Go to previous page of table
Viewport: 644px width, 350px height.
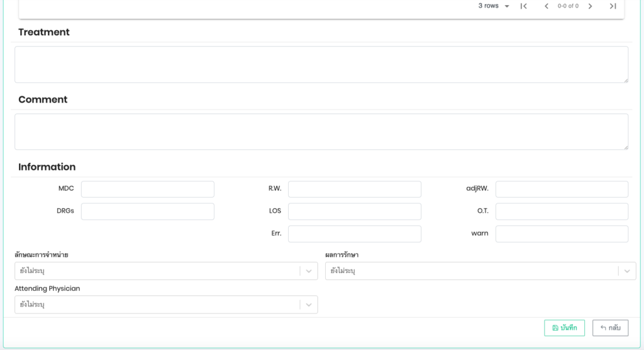pos(546,6)
